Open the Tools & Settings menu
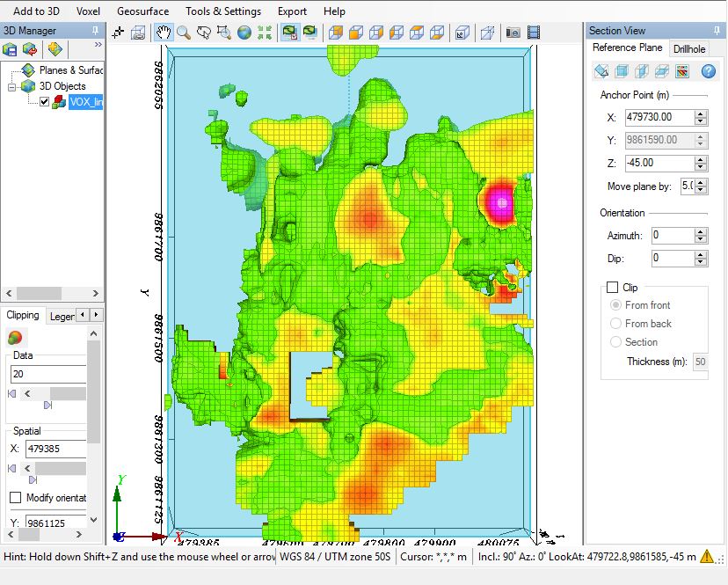The width and height of the screenshot is (728, 585). tap(222, 11)
